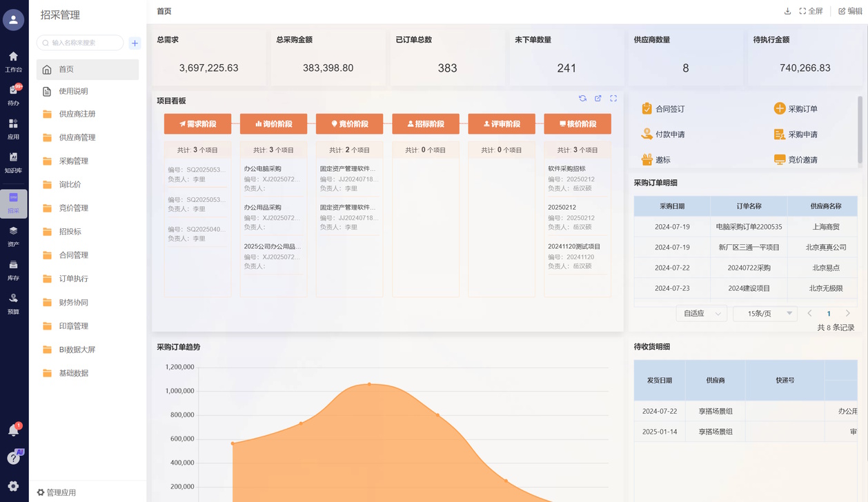The image size is (868, 502).
Task: Select the 询价阶段 stage header
Action: [273, 124]
